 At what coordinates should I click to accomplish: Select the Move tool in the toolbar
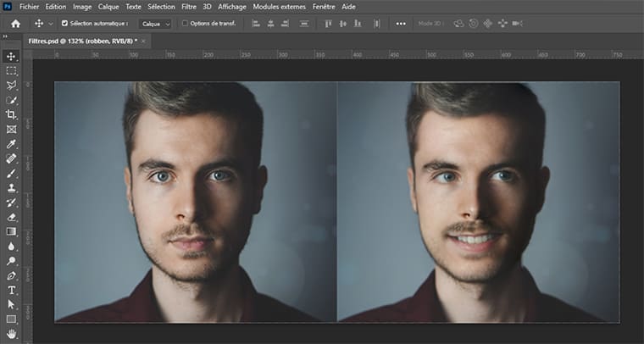[x=11, y=56]
